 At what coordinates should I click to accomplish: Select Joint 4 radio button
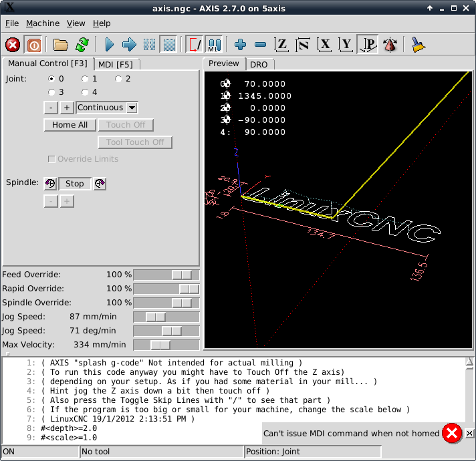pos(85,92)
